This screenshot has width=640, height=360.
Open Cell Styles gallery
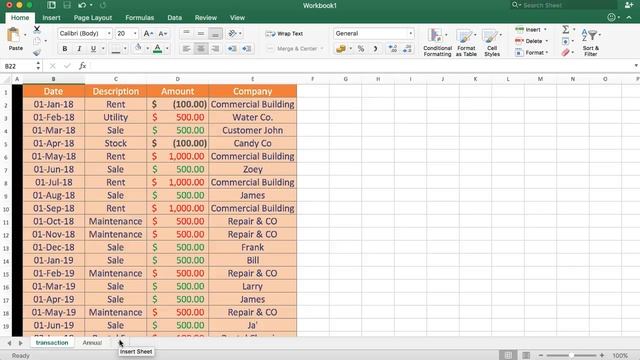tap(492, 42)
